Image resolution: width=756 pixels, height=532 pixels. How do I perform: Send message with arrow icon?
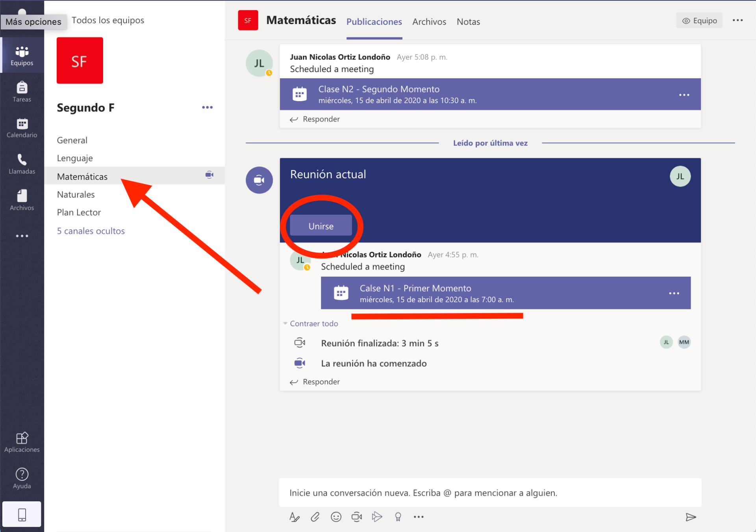point(691,517)
